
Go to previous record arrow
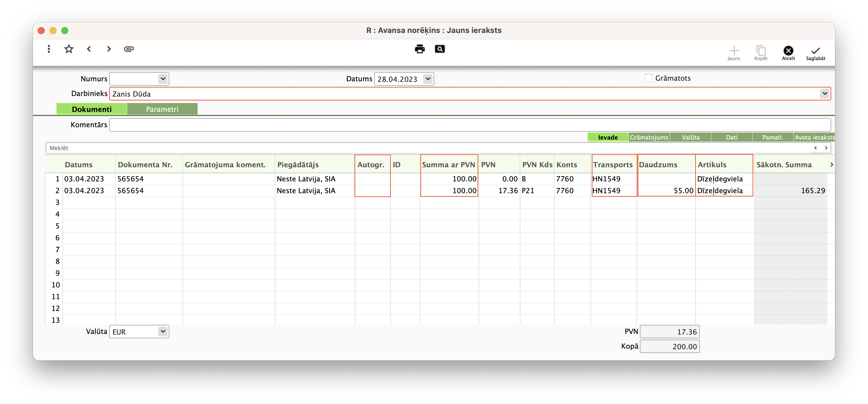pos(89,49)
